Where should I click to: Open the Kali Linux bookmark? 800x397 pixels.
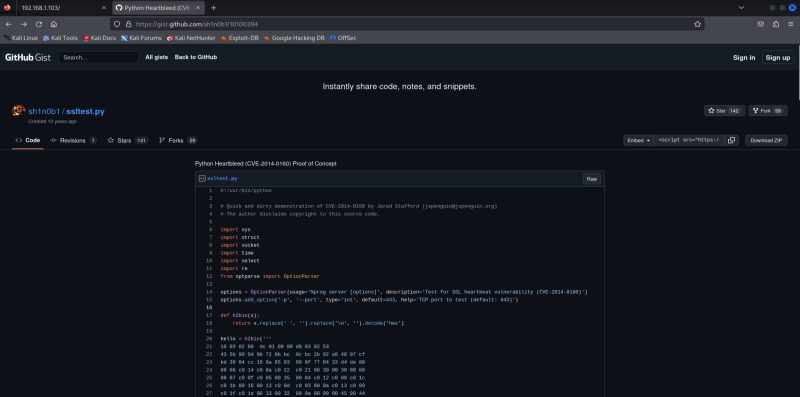[x=21, y=38]
